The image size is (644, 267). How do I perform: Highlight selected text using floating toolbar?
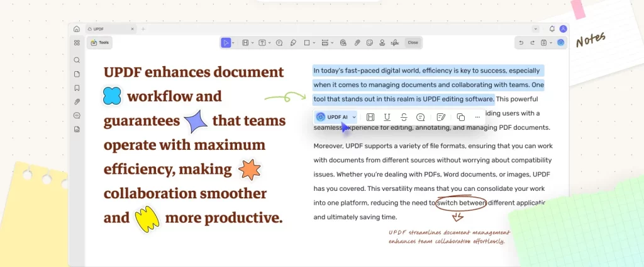click(x=370, y=117)
